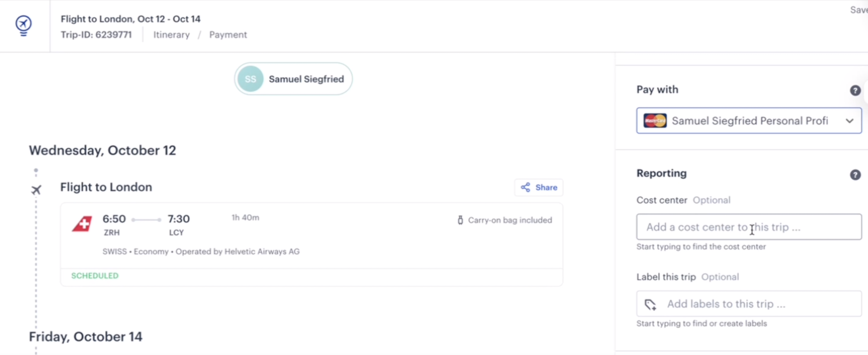
Task: Open Pay with help question icon
Action: point(855,90)
